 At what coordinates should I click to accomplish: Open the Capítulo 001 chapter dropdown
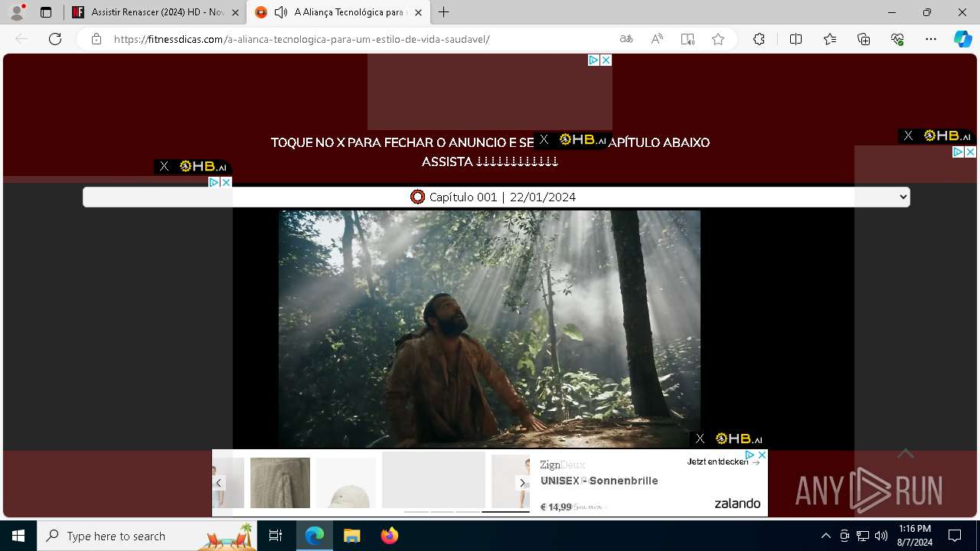(496, 197)
